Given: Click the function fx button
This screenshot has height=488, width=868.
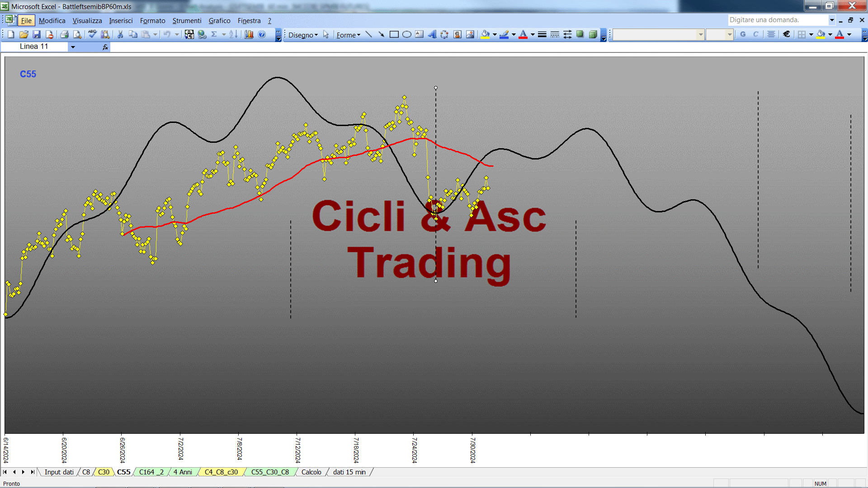Looking at the screenshot, I should point(105,47).
